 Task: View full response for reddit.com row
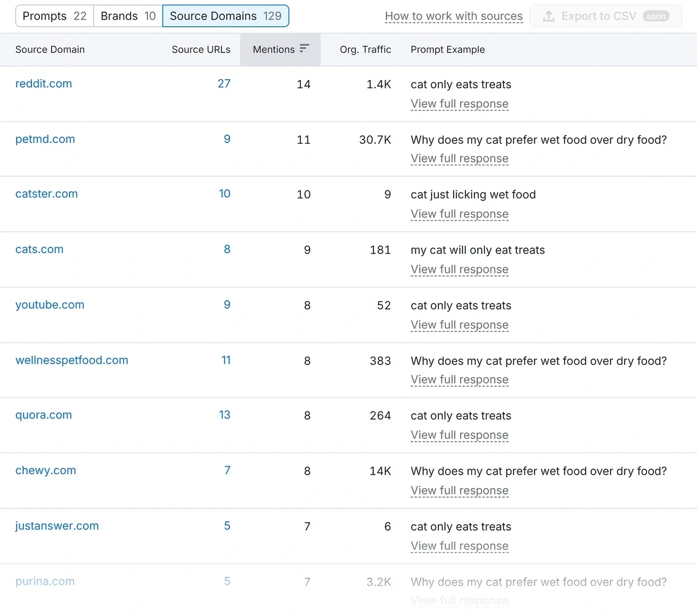pos(459,103)
